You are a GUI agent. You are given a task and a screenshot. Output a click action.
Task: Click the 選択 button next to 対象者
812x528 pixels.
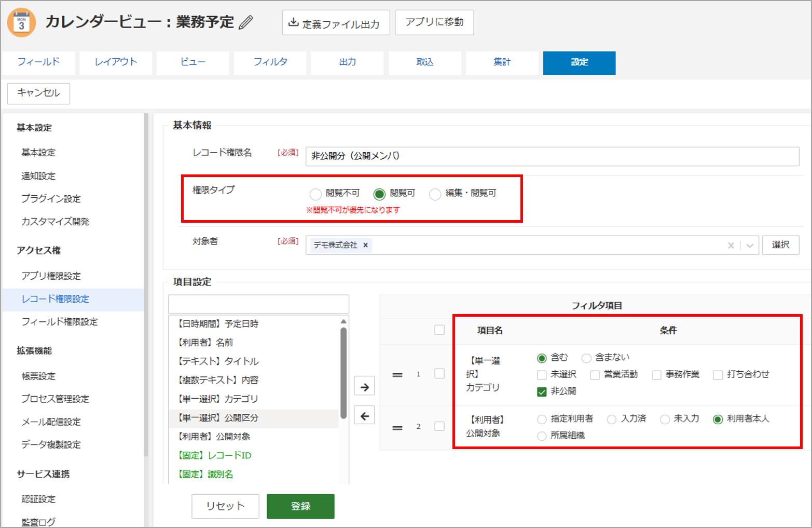[780, 245]
